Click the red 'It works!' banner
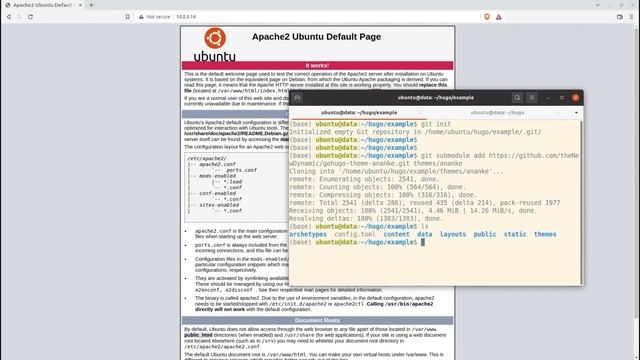This screenshot has width=640, height=360. click(x=318, y=65)
